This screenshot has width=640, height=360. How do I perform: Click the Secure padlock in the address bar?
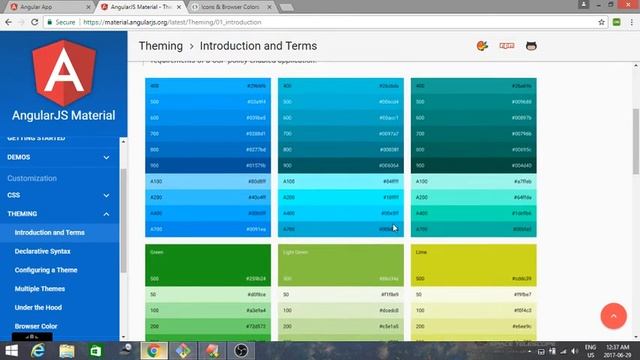pyautogui.click(x=50, y=22)
